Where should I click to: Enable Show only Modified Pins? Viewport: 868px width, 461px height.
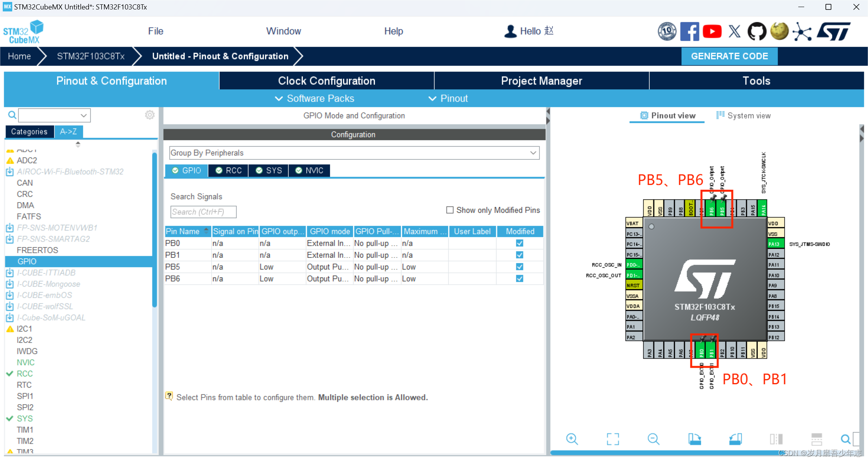[450, 210]
